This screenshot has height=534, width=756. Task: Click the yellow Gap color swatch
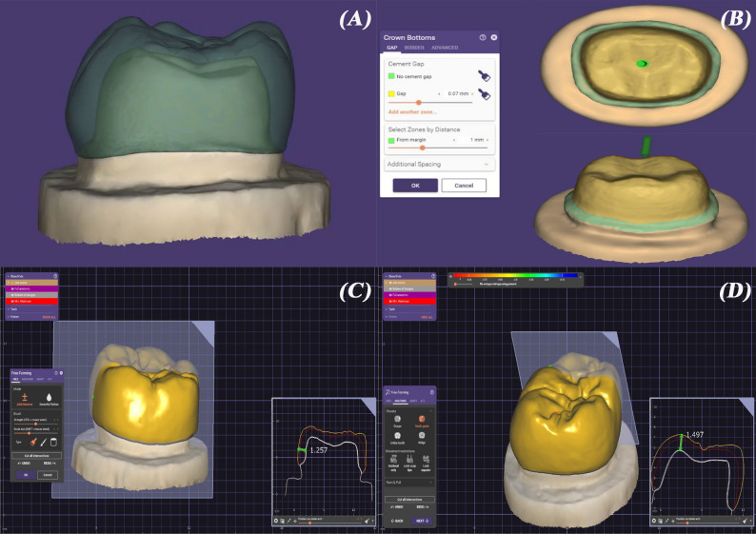(x=391, y=93)
